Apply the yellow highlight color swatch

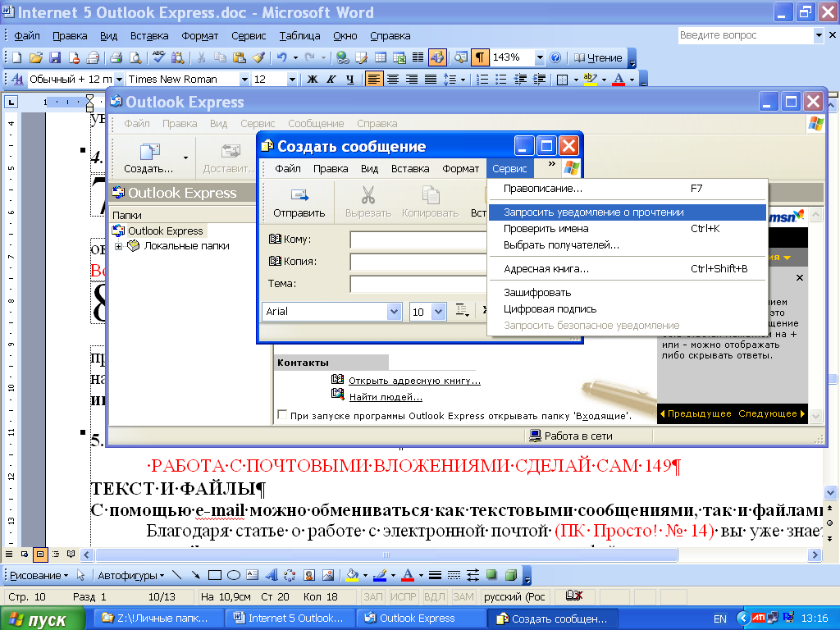(590, 80)
